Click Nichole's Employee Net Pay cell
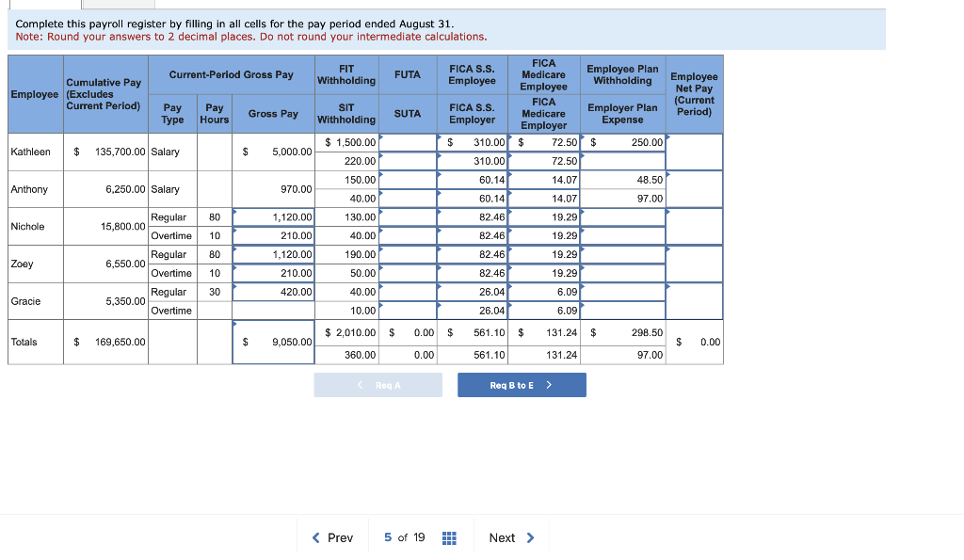964x560 pixels. click(694, 227)
